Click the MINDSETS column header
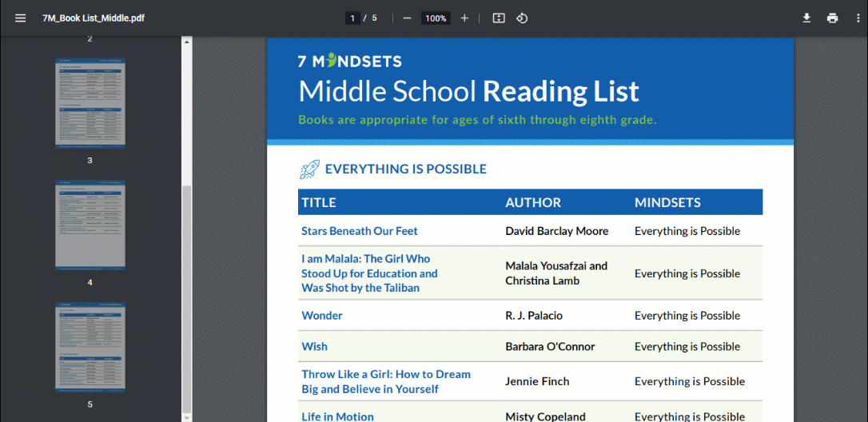Image resolution: width=868 pixels, height=422 pixels. 667,202
